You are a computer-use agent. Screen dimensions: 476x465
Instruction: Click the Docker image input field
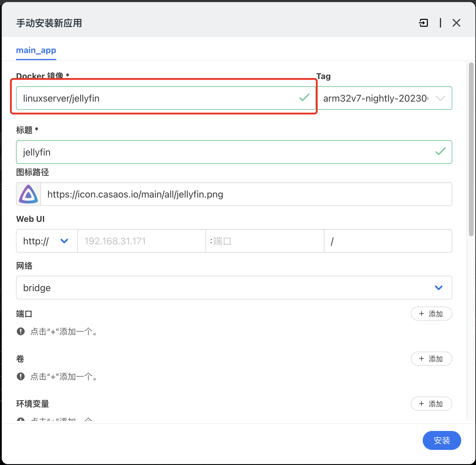click(157, 98)
